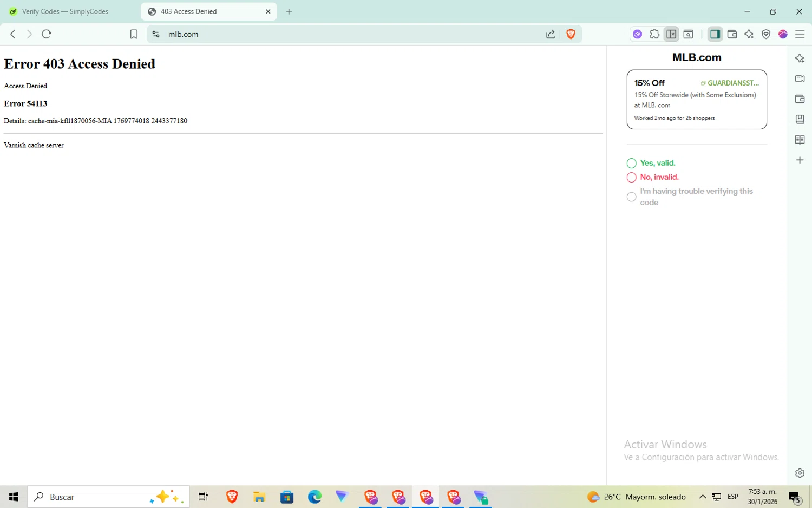
Task: Click the forward navigation arrow
Action: tap(29, 34)
